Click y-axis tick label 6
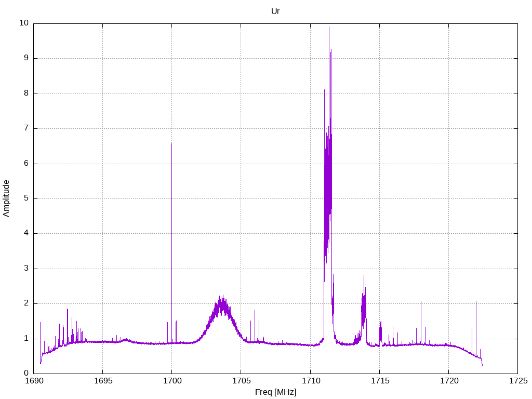 pos(26,163)
